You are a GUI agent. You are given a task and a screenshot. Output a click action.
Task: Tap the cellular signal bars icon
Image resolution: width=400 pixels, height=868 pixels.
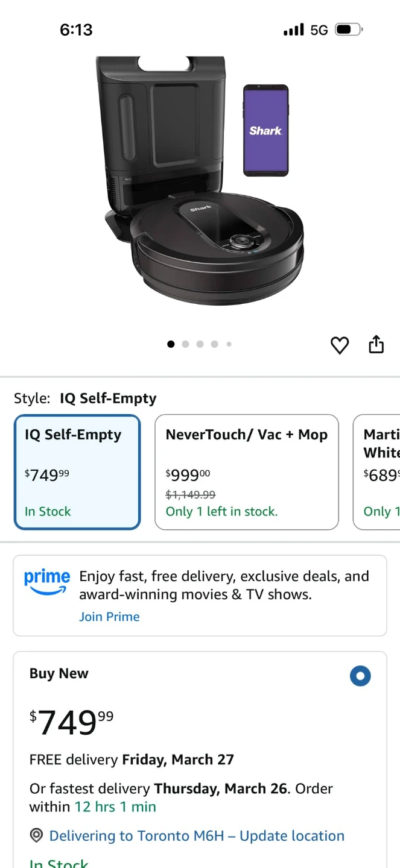294,30
